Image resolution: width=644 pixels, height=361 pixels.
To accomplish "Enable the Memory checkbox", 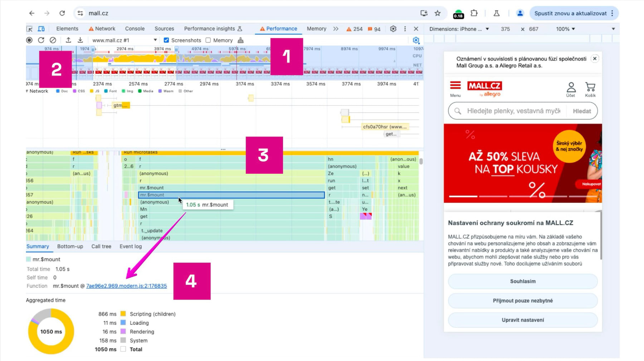I will point(208,40).
